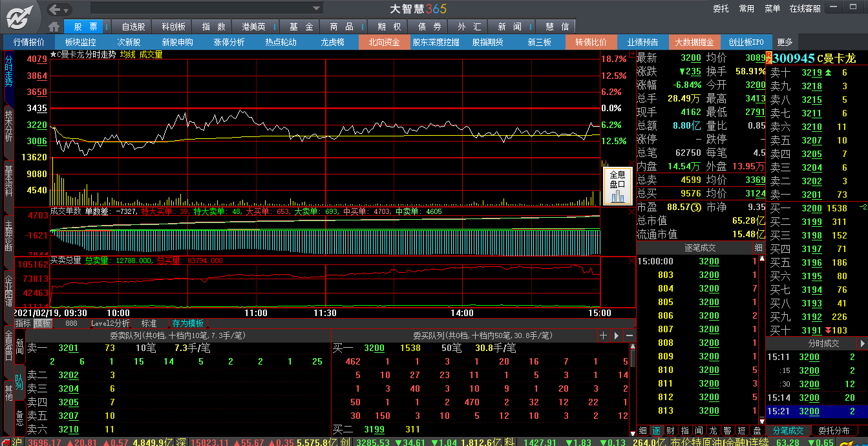
Task: Open the 基金 tab
Action: coord(301,27)
